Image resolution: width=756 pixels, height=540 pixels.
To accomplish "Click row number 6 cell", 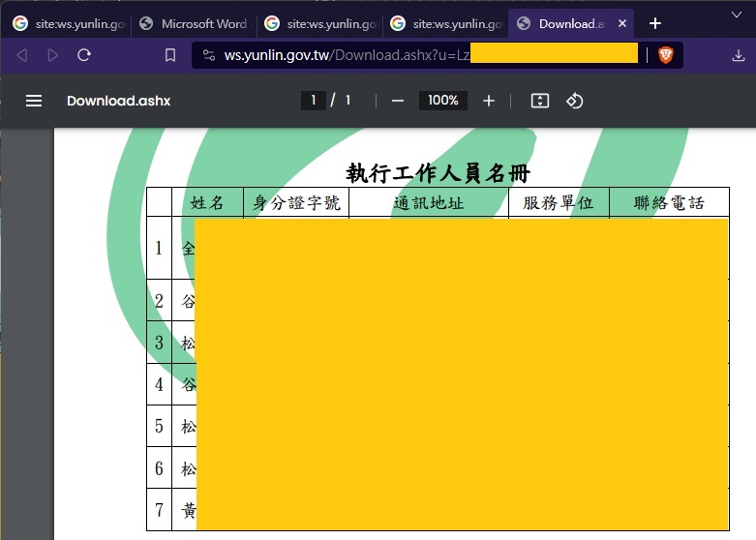I will [159, 468].
